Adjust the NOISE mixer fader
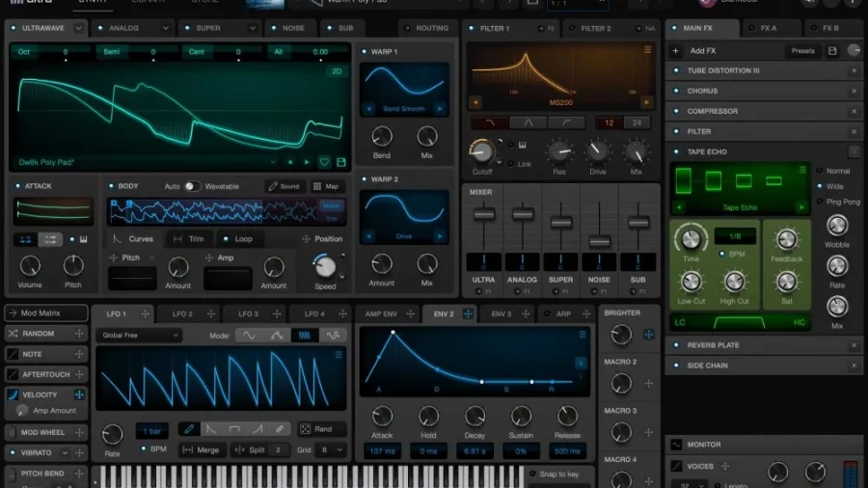Viewport: 868px width, 488px height. (x=599, y=241)
